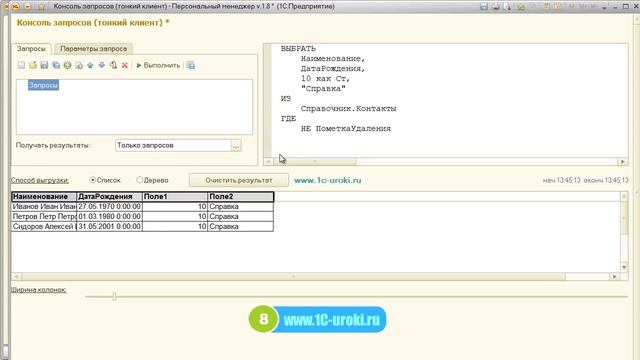
Task: Click the ДатаРождения column header
Action: tap(109, 197)
